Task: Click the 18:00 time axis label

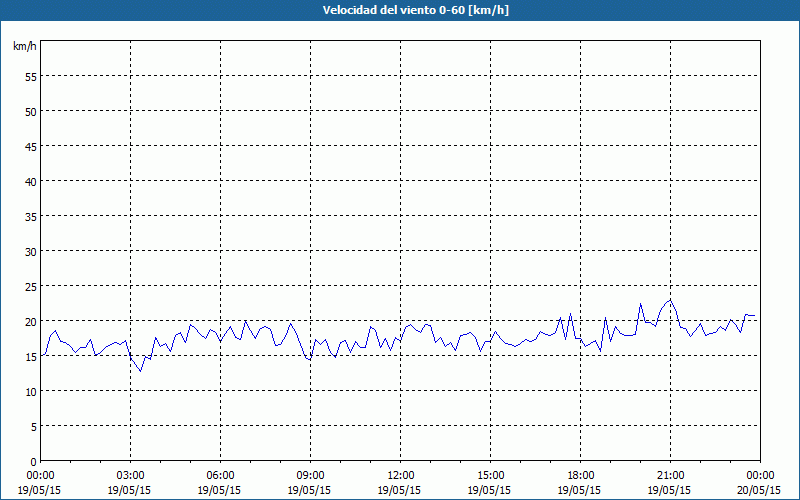Action: pyautogui.click(x=581, y=476)
